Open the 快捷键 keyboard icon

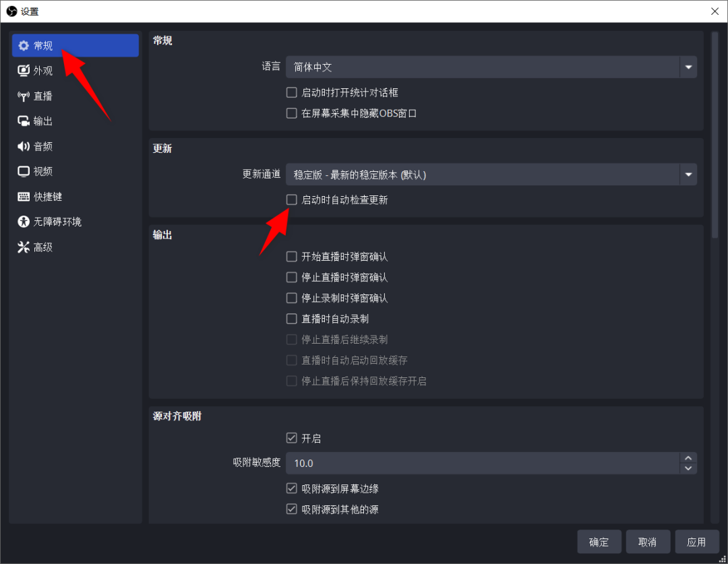tap(23, 197)
